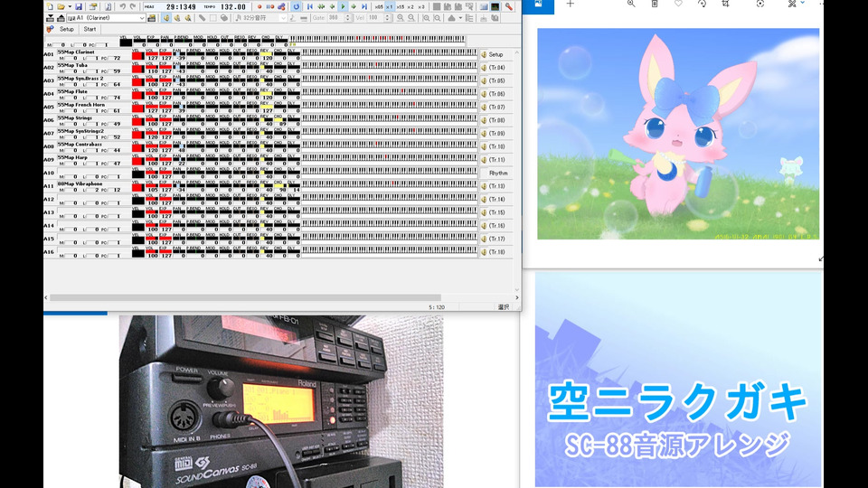Open the blue bar-graph view icon
The image size is (868, 488).
pos(484,6)
